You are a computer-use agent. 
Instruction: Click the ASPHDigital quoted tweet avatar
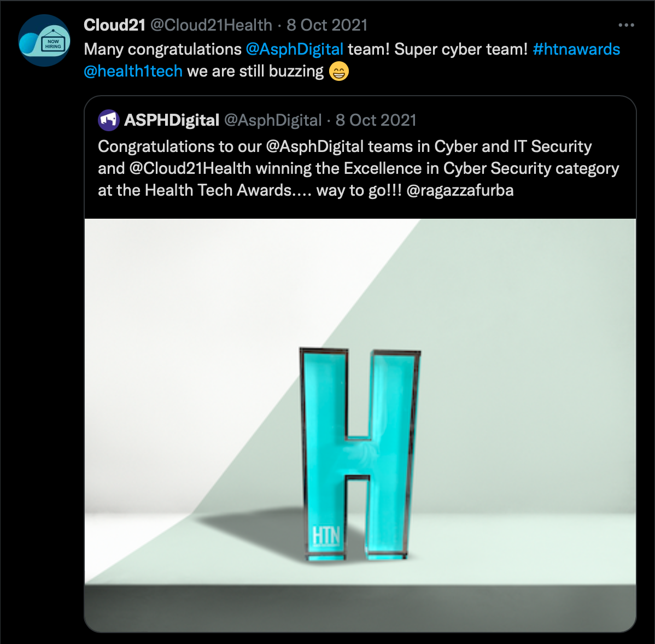(x=109, y=120)
